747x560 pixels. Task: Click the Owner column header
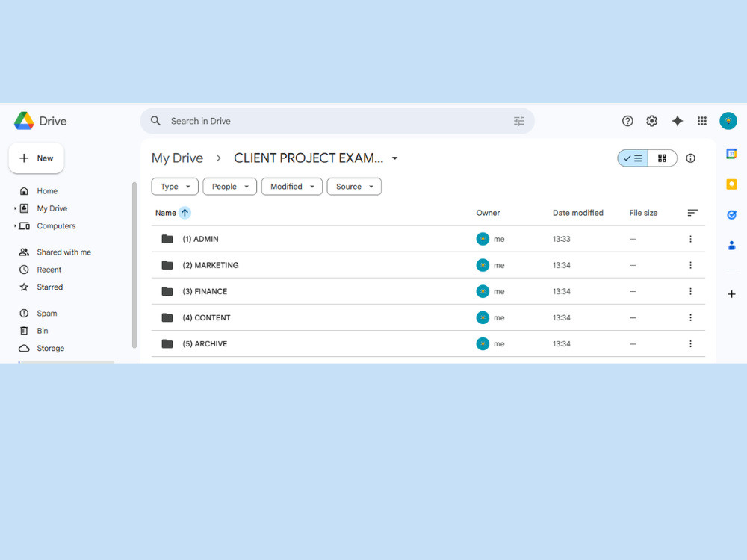[x=488, y=213]
